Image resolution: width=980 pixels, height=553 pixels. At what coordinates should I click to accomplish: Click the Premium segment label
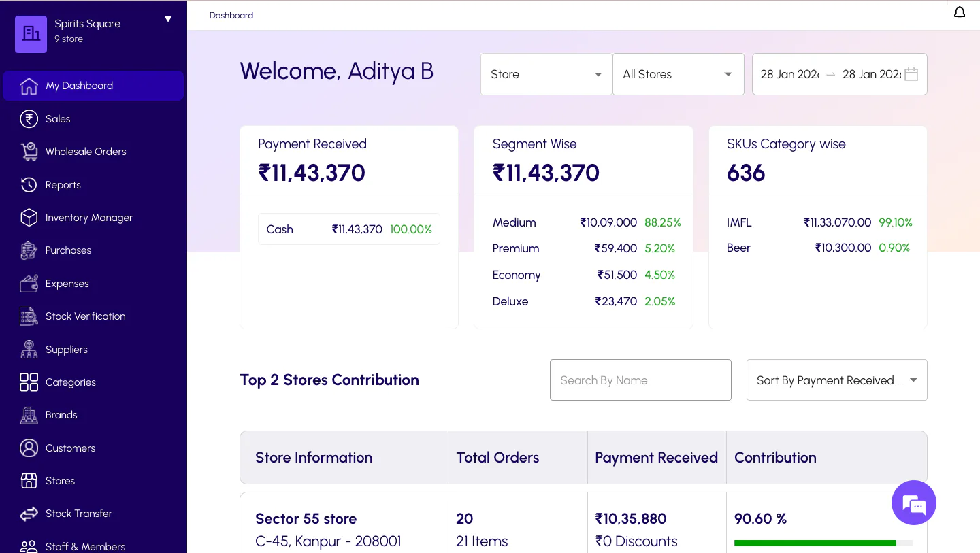click(x=516, y=248)
